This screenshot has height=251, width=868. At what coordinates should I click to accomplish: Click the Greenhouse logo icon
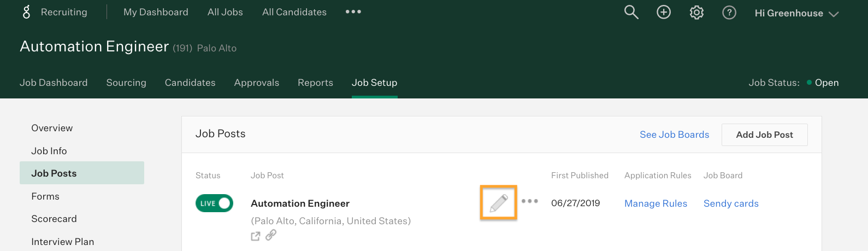(26, 12)
